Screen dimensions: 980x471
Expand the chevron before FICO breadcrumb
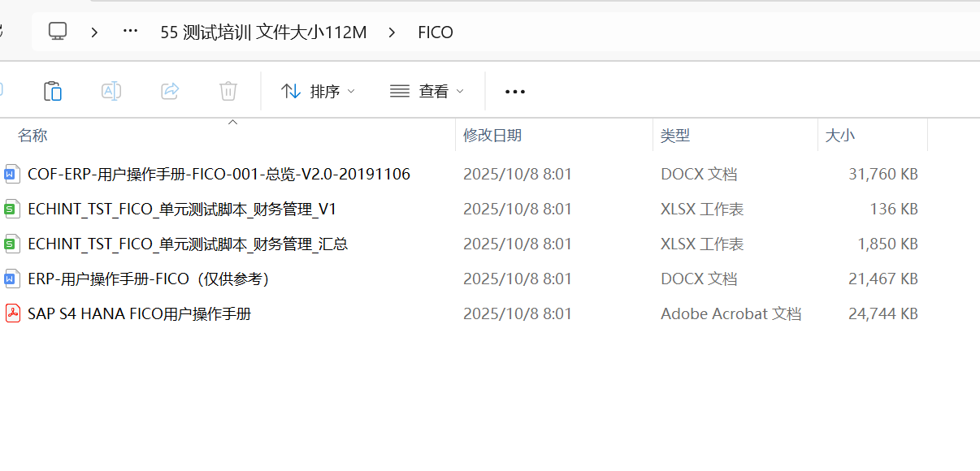392,32
